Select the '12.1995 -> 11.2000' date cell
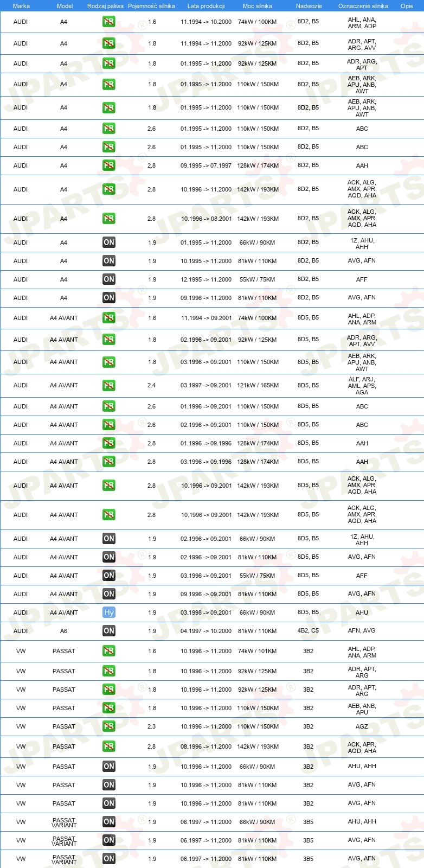This screenshot has width=424, height=868. [206, 279]
